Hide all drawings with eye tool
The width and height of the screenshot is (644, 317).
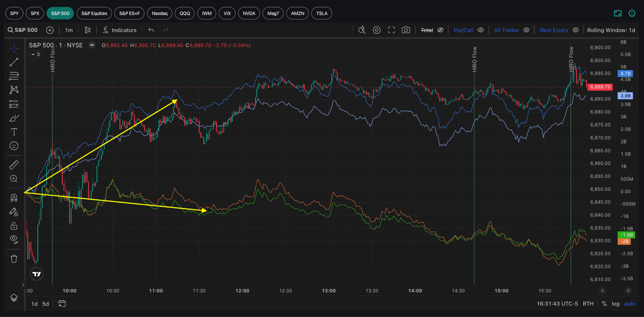pyautogui.click(x=14, y=239)
